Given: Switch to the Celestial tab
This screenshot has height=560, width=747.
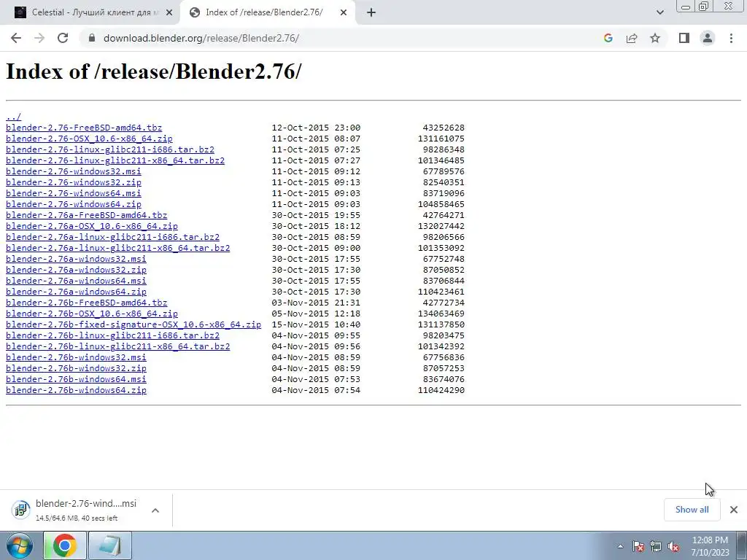Looking at the screenshot, I should 90,13.
